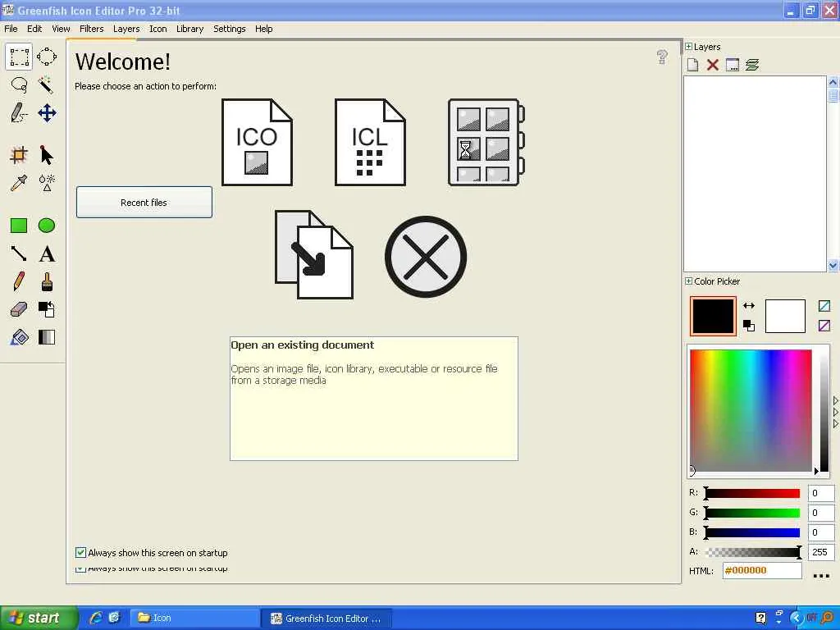Select the Pencil drawing tool
The image size is (840, 630).
(x=19, y=281)
